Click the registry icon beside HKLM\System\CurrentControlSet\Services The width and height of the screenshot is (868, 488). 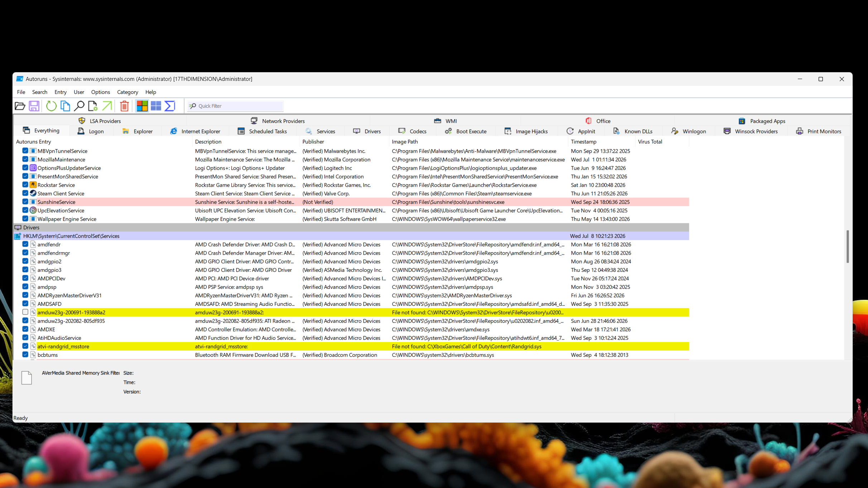(x=18, y=236)
